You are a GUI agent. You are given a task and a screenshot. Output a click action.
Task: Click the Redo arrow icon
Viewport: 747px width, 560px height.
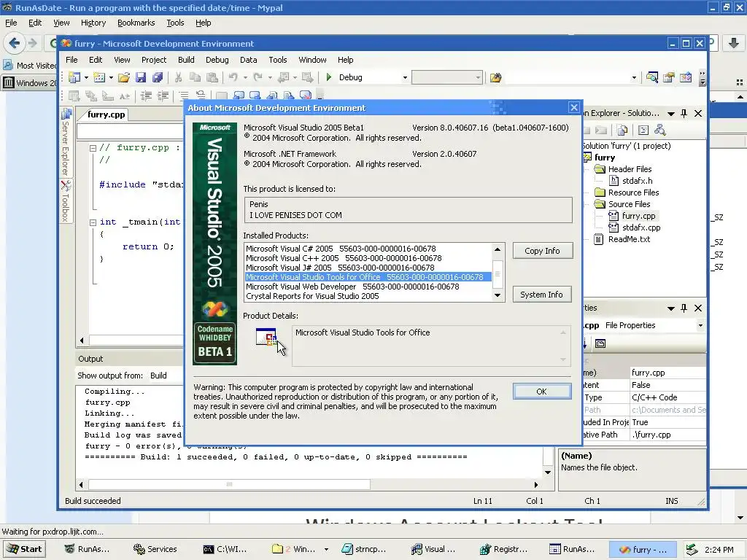coord(258,77)
